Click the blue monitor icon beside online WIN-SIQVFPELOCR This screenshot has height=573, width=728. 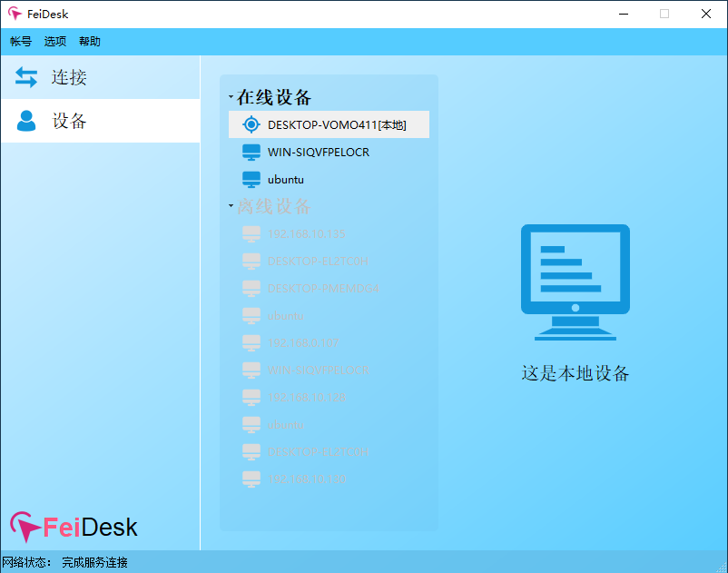click(251, 153)
